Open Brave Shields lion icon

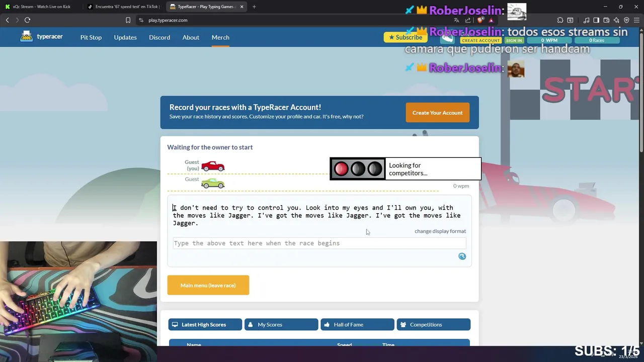click(480, 20)
